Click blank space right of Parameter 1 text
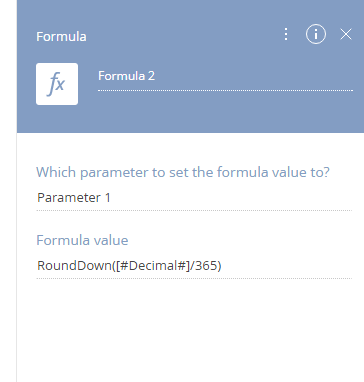Viewport: 364px width, 382px height. tap(231, 198)
